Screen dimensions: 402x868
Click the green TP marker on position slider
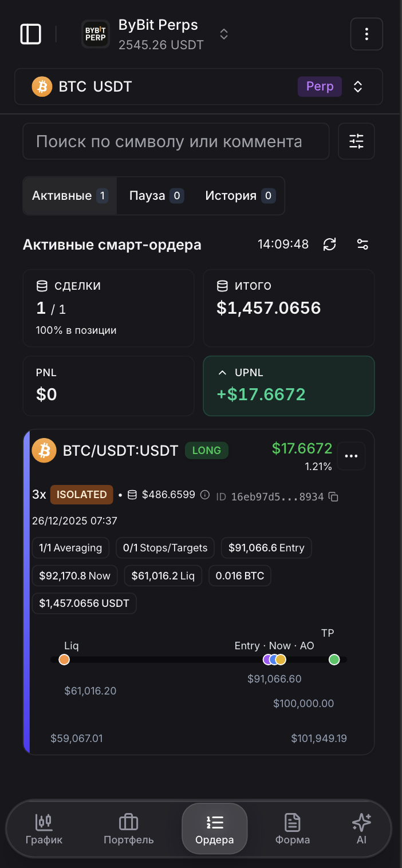tap(334, 660)
